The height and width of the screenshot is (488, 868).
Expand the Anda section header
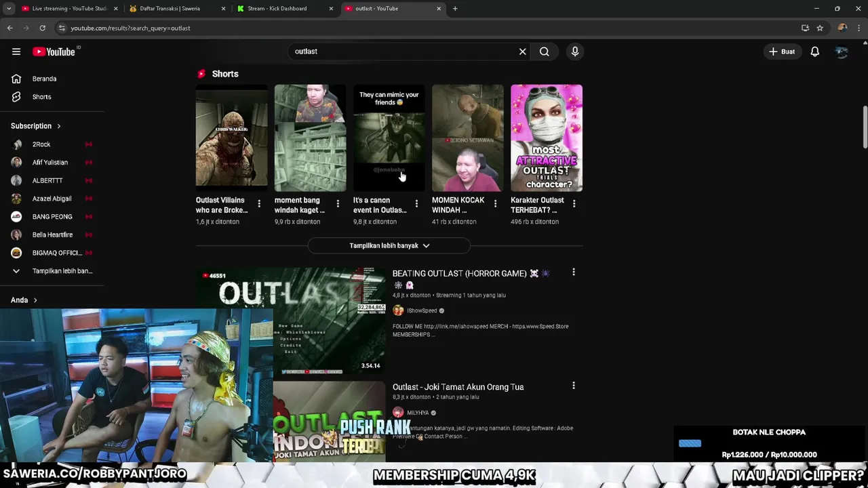pyautogui.click(x=24, y=300)
